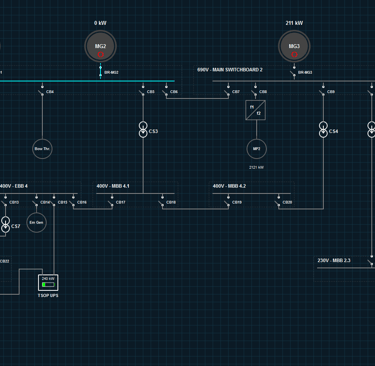The image size is (375, 366).
Task: Select the Em Gen emergency generator circle
Action: tap(36, 222)
